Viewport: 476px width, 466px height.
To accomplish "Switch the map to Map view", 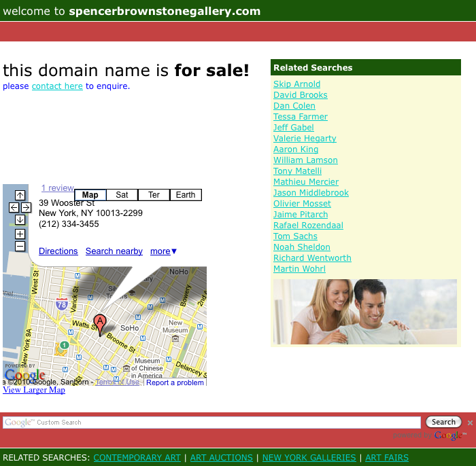I will click(90, 195).
